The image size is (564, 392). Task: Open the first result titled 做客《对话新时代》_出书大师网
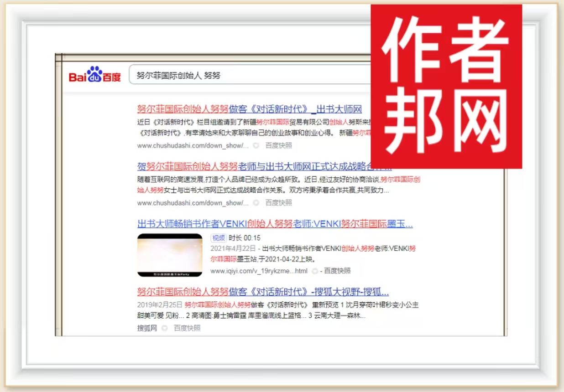[249, 109]
